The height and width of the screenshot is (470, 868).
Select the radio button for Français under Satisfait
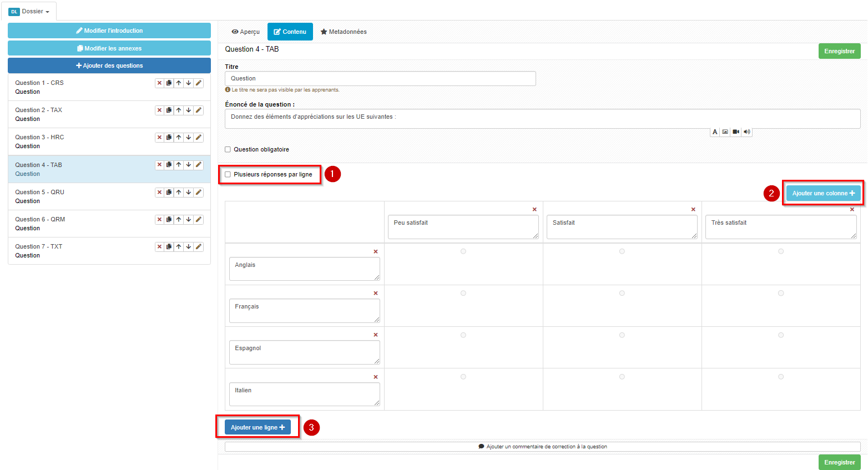(x=622, y=292)
